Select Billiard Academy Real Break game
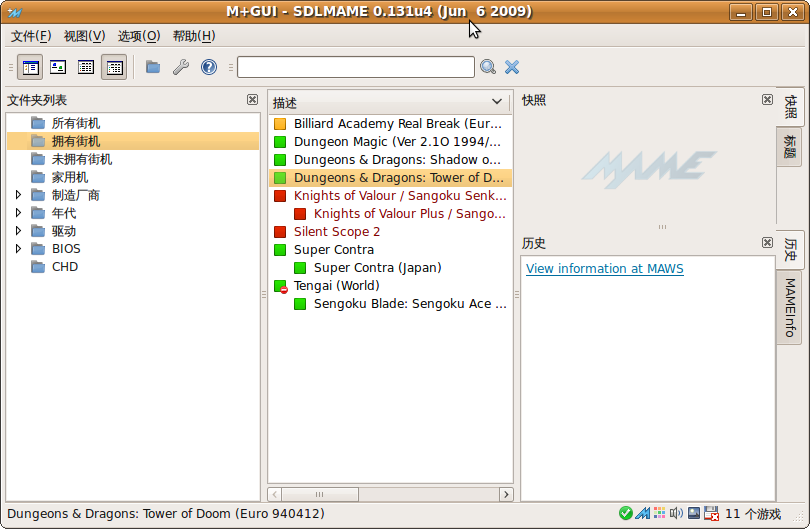 (x=391, y=124)
